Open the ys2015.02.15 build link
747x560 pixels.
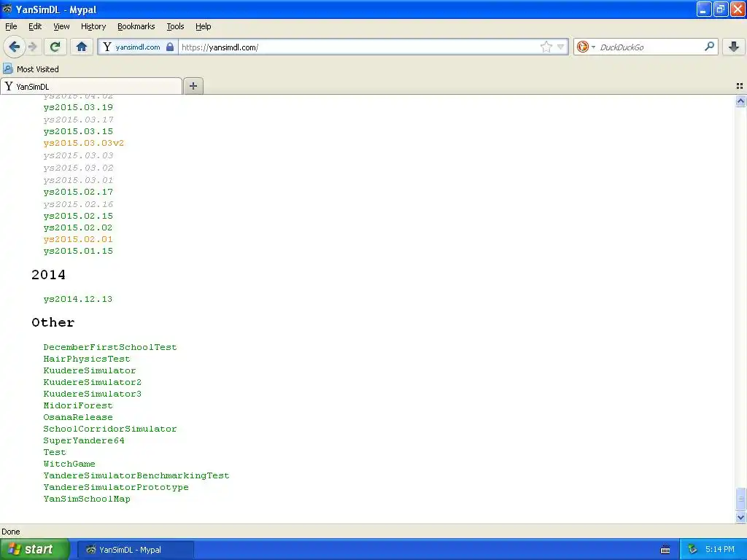pyautogui.click(x=78, y=216)
